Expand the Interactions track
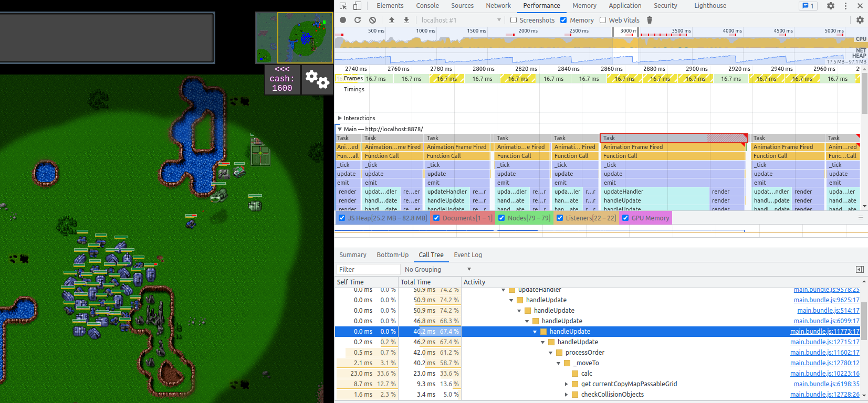This screenshot has height=403, width=868. click(x=340, y=118)
